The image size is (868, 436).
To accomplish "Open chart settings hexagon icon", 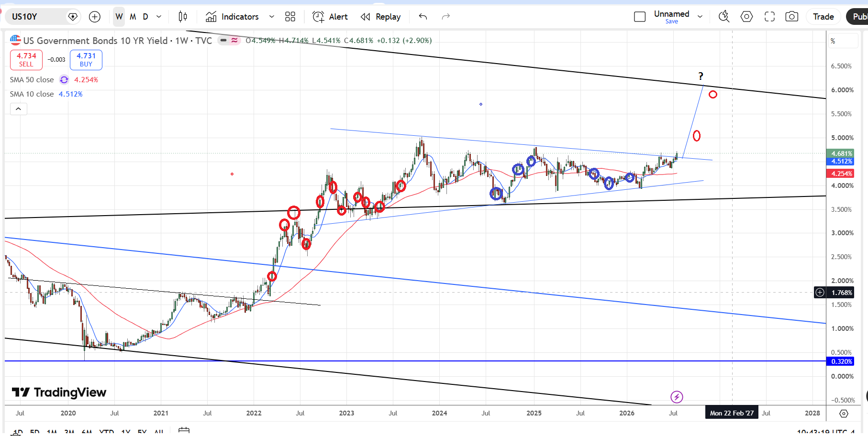I will point(746,17).
